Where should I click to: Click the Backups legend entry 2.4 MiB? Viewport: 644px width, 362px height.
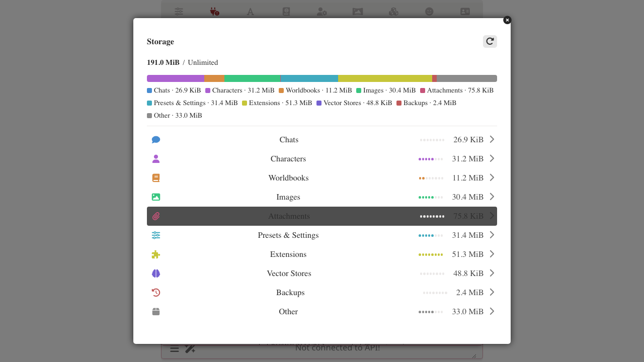pyautogui.click(x=427, y=103)
